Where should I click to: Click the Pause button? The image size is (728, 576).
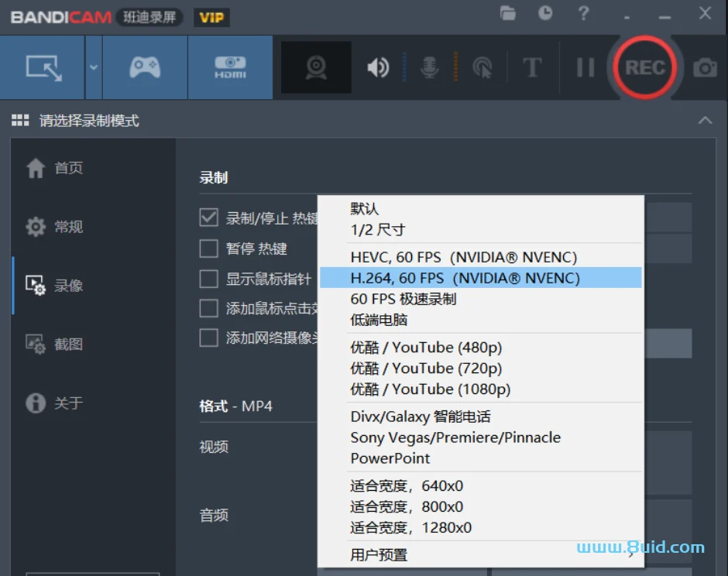(585, 67)
